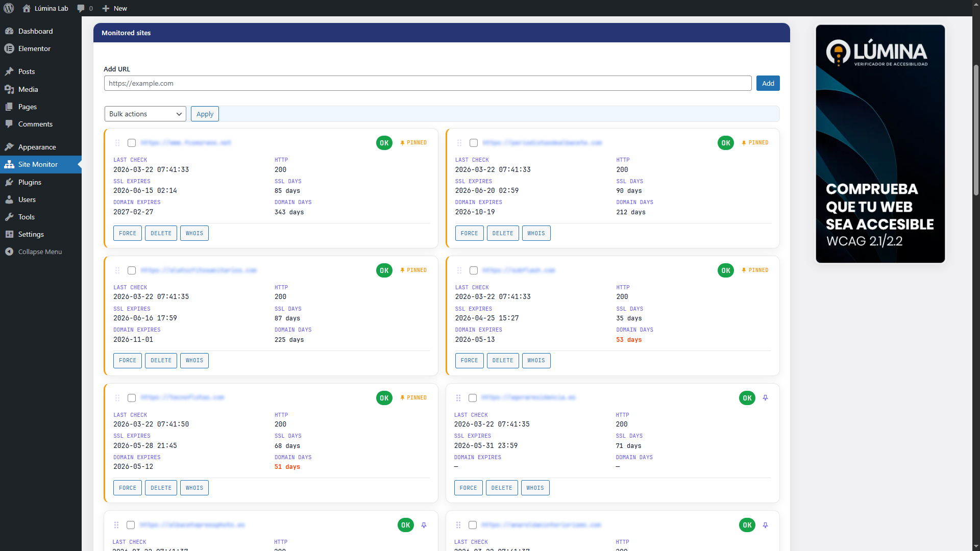980x551 pixels.
Task: Click inside the Add URL input field
Action: tap(428, 83)
